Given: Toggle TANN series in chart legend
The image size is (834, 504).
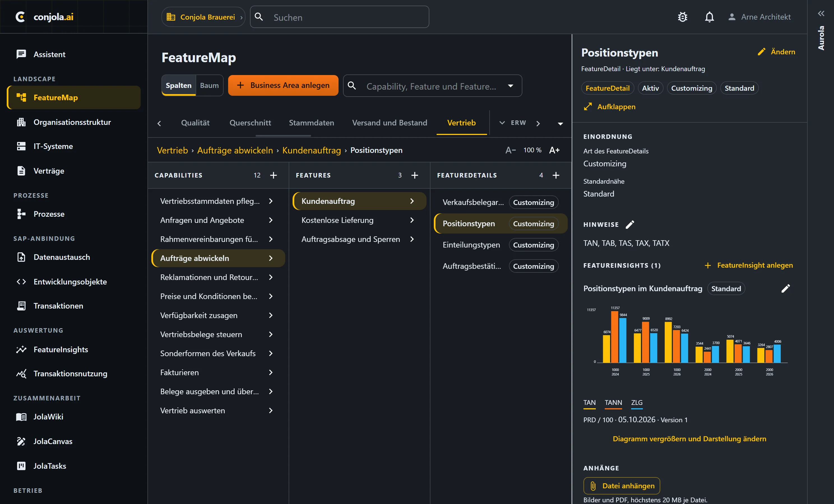Looking at the screenshot, I should click(x=613, y=403).
